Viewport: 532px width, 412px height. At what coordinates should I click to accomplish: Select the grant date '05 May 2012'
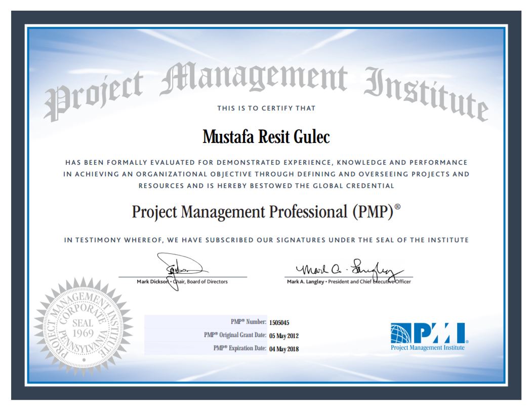coord(284,336)
